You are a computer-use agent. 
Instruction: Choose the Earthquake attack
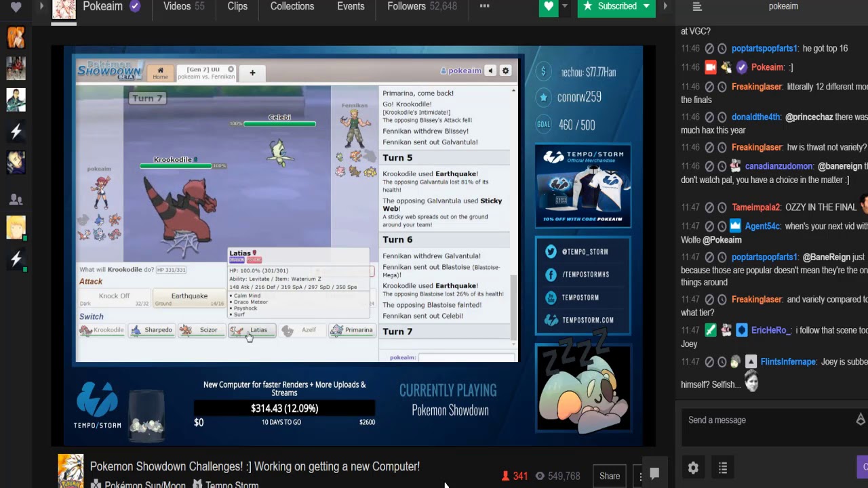(189, 298)
